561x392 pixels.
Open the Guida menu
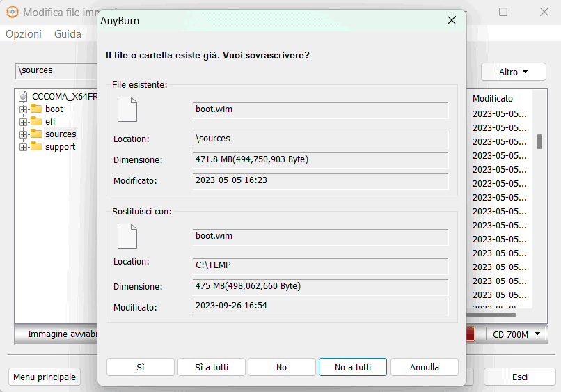click(68, 34)
